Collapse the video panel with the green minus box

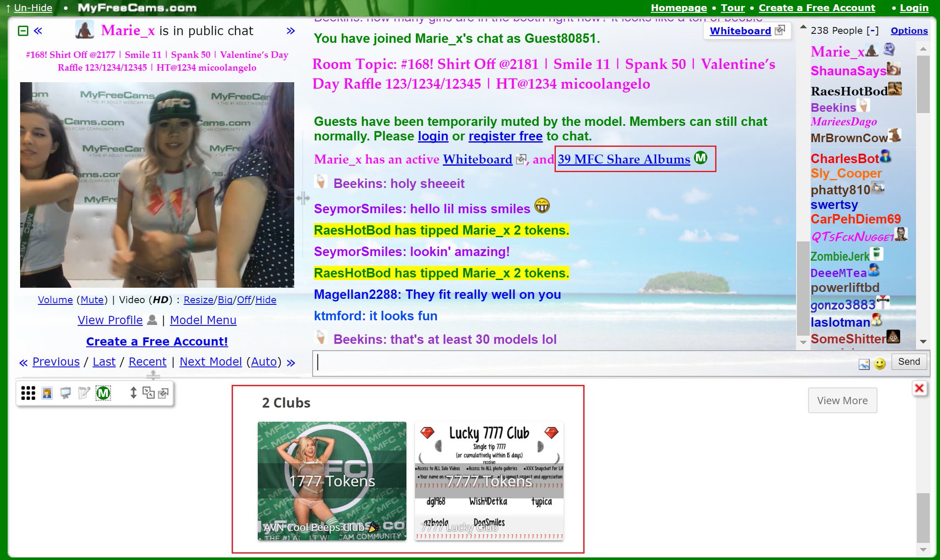click(x=23, y=31)
